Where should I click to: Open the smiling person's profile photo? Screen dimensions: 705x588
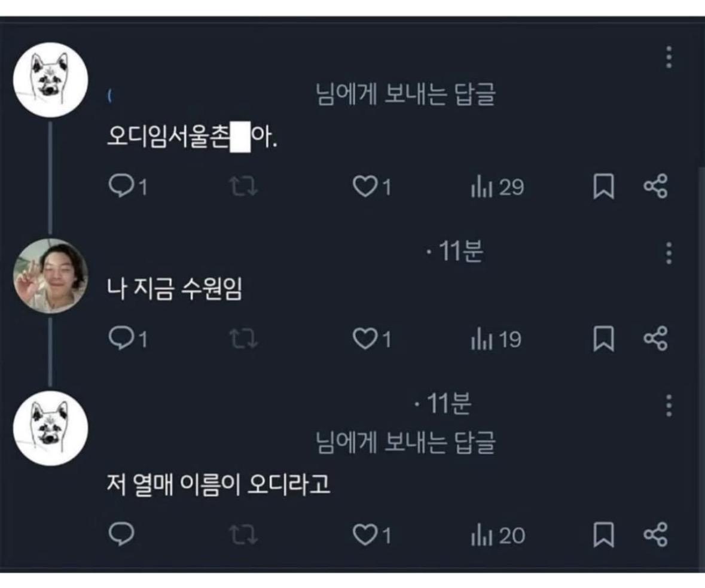click(x=50, y=275)
